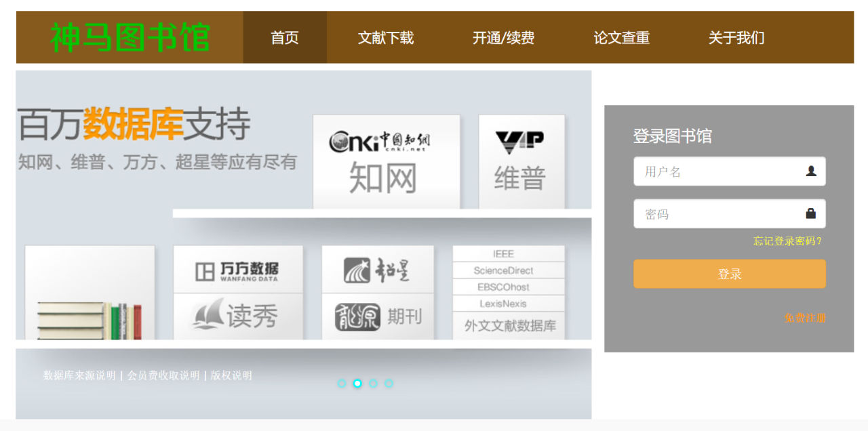Click the LexisNexis row
Image resolution: width=868 pixels, height=431 pixels.
(x=509, y=304)
